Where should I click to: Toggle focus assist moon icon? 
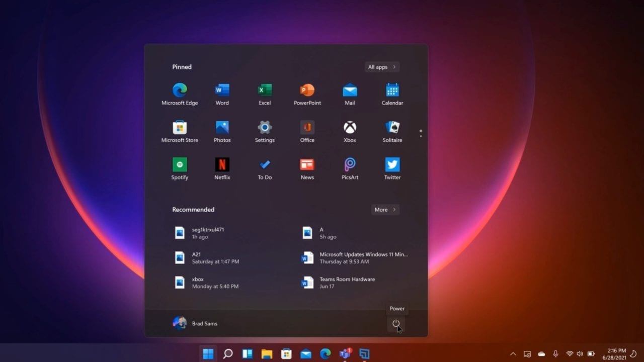click(x=633, y=354)
